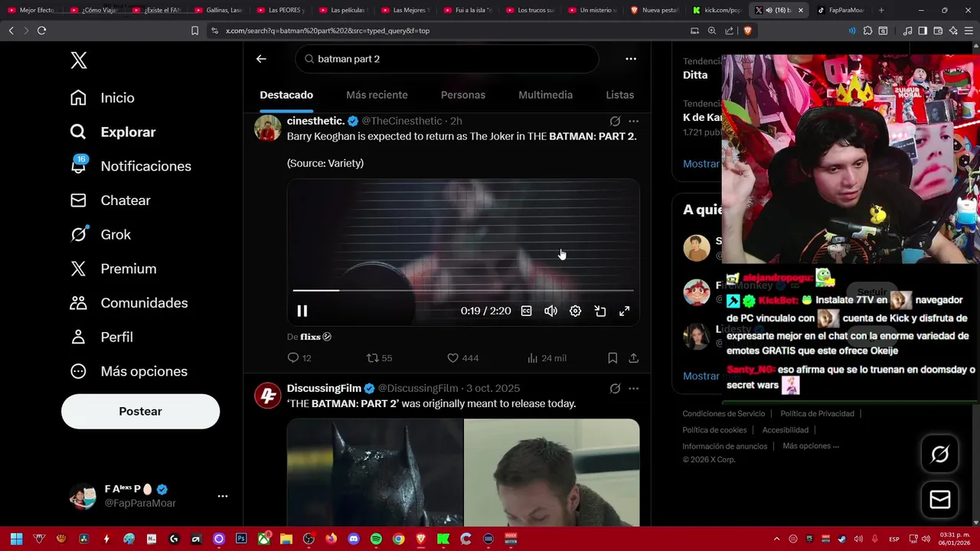Screen dimensions: 980x551
Task: Reload the page in browser toolbar
Action: pyautogui.click(x=41, y=31)
